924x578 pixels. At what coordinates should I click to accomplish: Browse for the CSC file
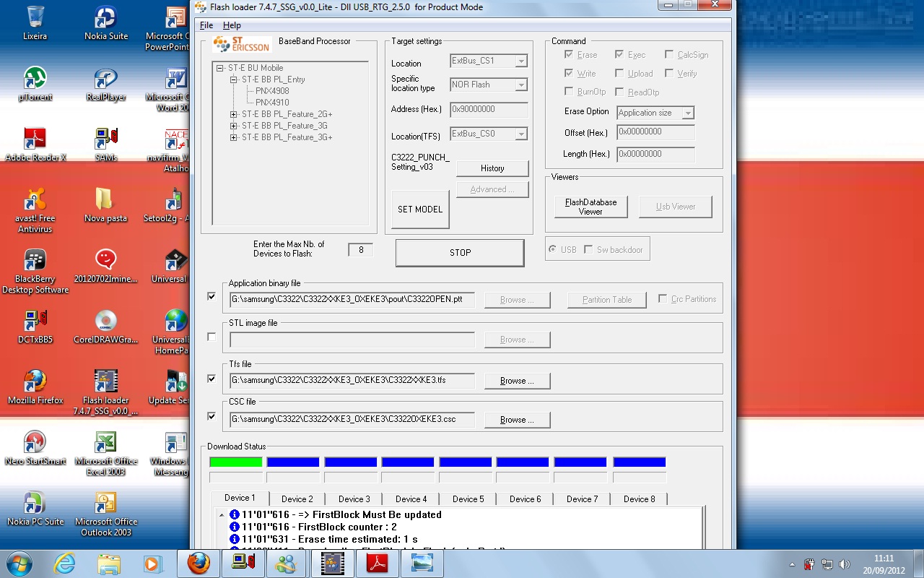tap(518, 420)
